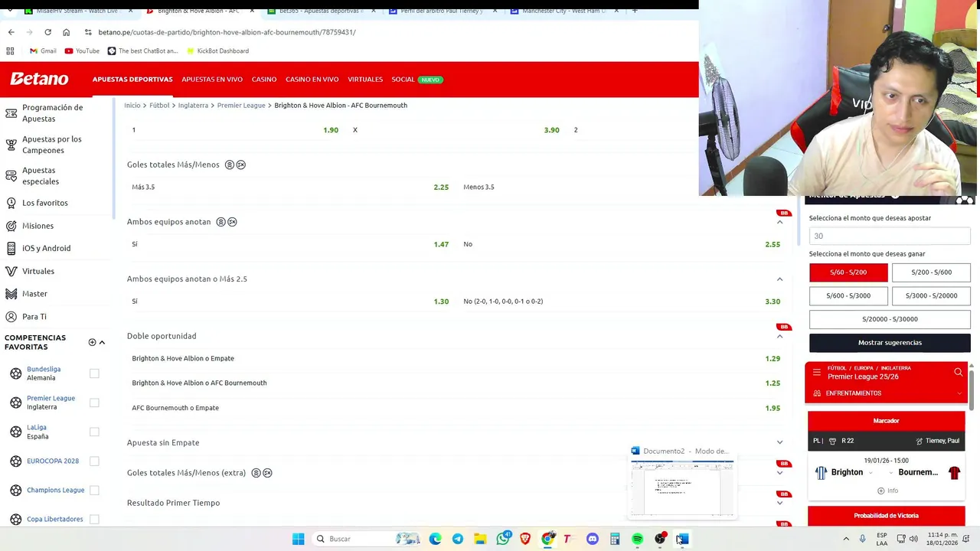This screenshot has width=980, height=551.
Task: Go back with browser back arrow
Action: pos(11,32)
